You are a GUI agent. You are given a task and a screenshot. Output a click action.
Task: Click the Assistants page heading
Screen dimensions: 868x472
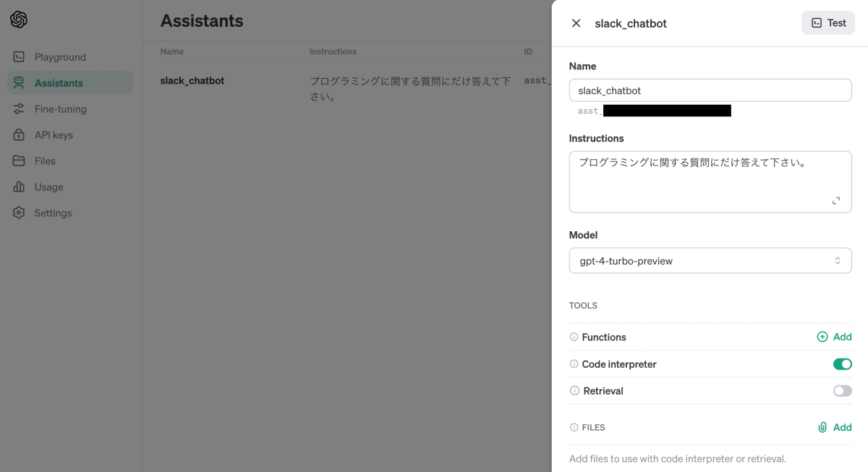point(202,21)
